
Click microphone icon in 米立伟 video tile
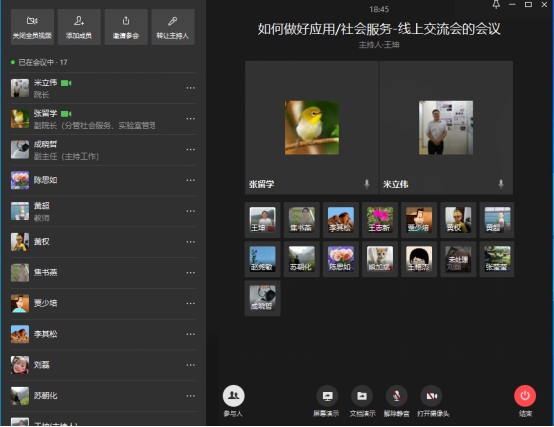501,184
